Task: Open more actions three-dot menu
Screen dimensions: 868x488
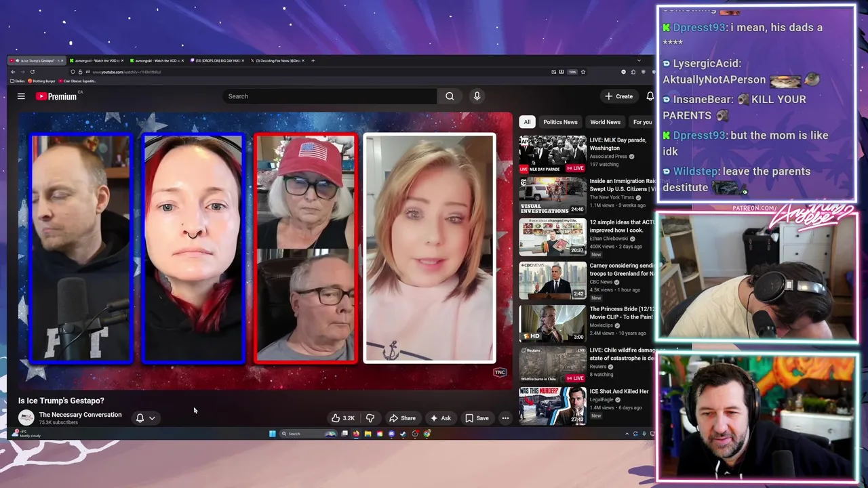Action: click(x=505, y=418)
